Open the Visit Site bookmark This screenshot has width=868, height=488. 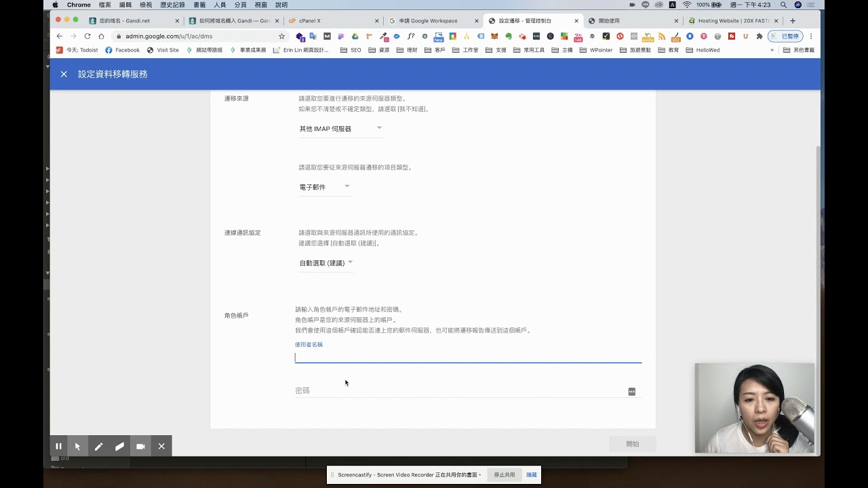pyautogui.click(x=163, y=50)
